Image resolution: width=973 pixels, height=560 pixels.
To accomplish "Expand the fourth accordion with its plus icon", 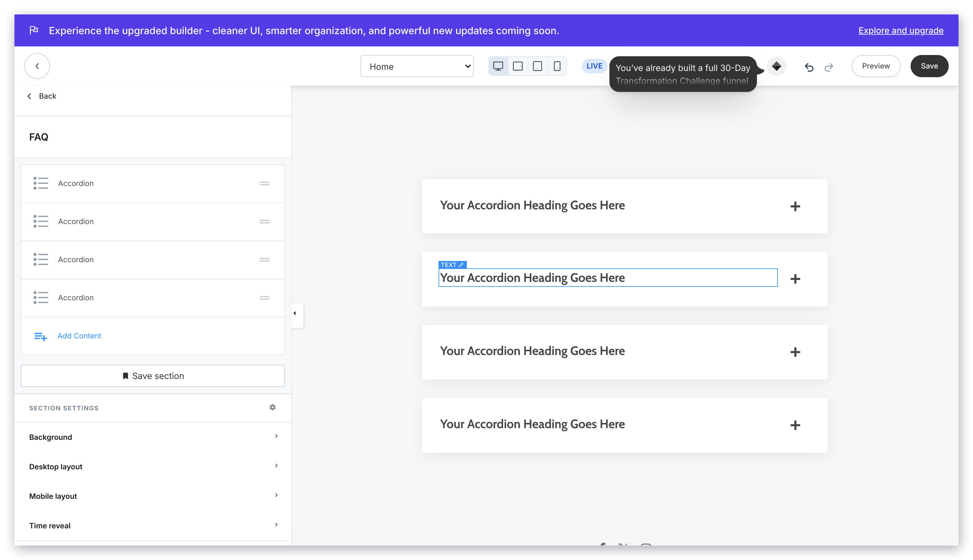I will pos(795,425).
